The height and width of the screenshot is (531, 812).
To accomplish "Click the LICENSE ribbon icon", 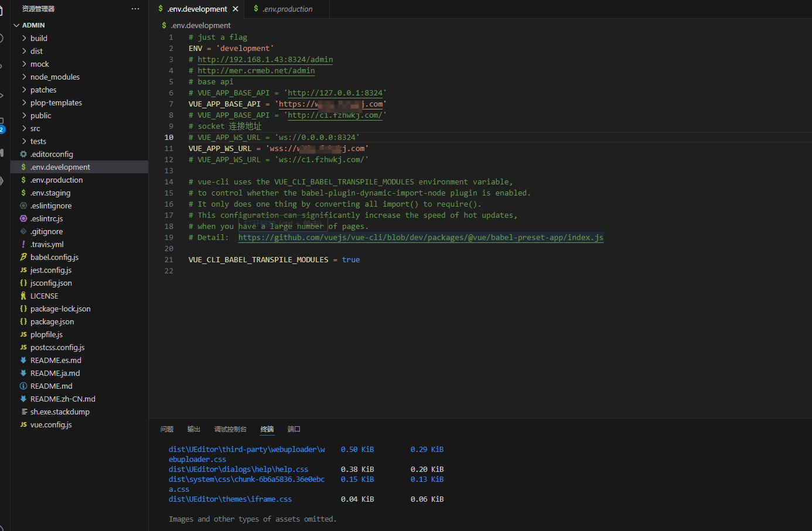I will point(23,296).
